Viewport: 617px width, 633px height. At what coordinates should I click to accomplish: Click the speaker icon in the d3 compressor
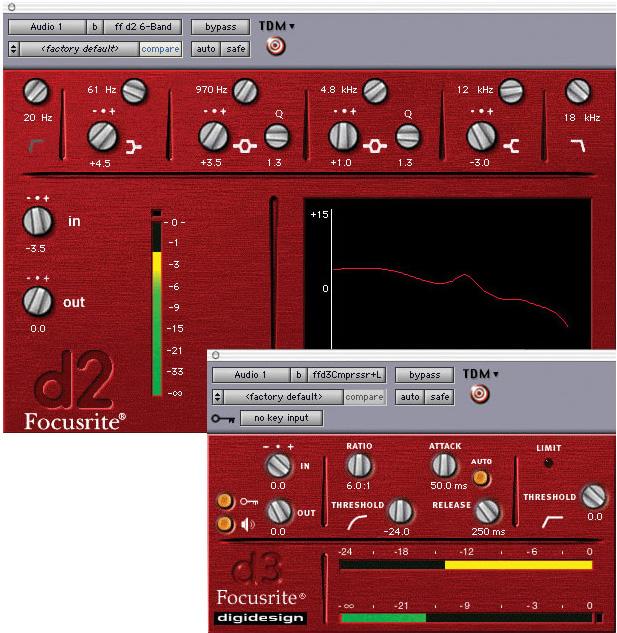pos(248,524)
